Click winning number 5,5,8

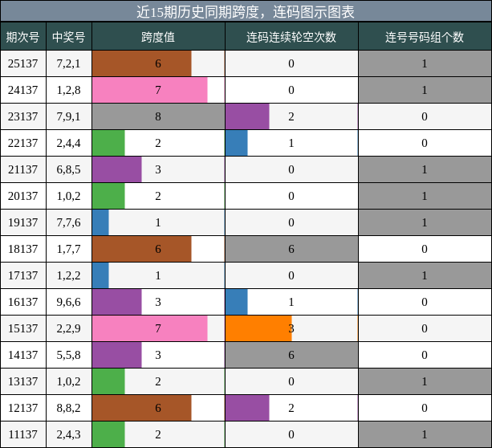(x=69, y=355)
